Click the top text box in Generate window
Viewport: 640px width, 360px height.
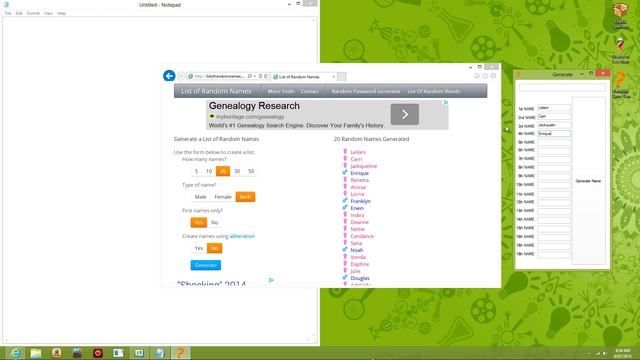562,88
